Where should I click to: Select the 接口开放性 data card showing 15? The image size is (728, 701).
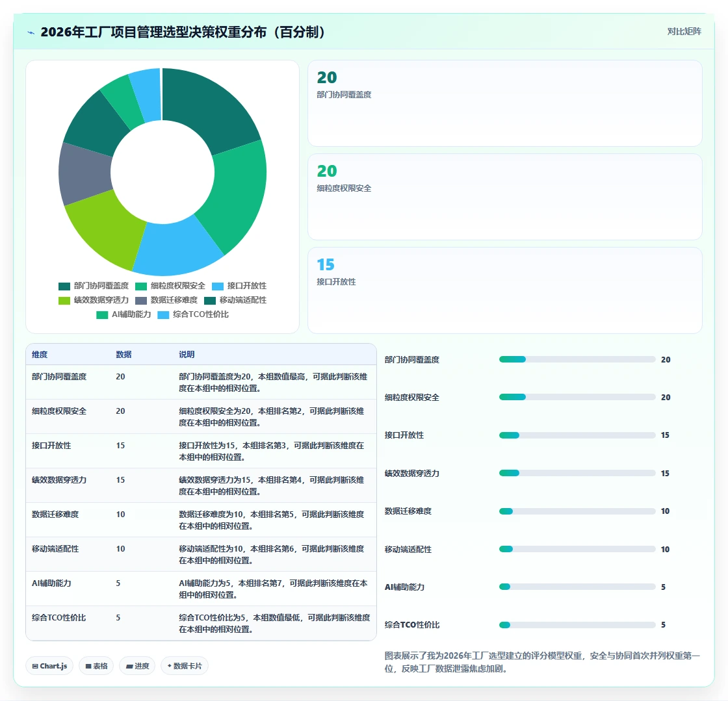point(504,290)
